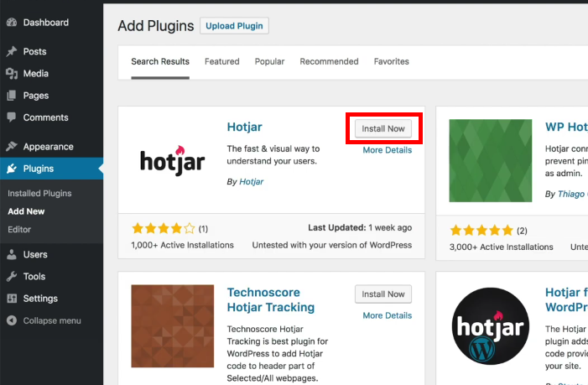Select the Plugins menu label
Image resolution: width=588 pixels, height=385 pixels.
coord(39,169)
